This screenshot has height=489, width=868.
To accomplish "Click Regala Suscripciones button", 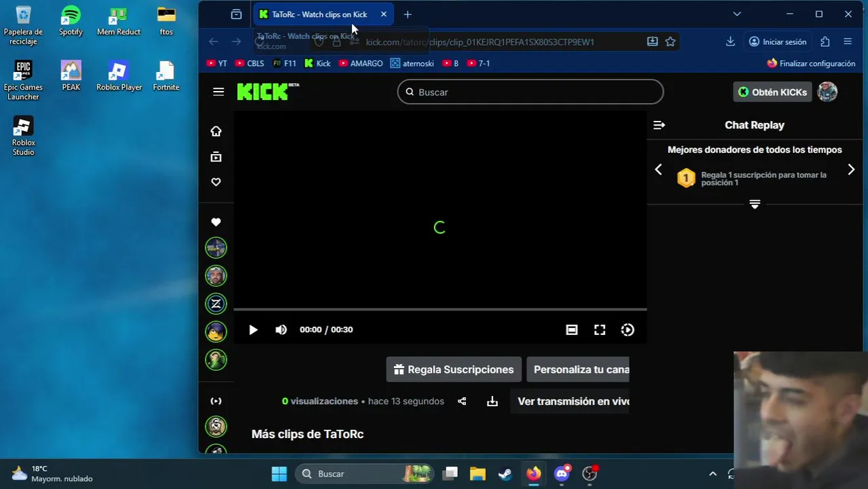I will point(454,369).
